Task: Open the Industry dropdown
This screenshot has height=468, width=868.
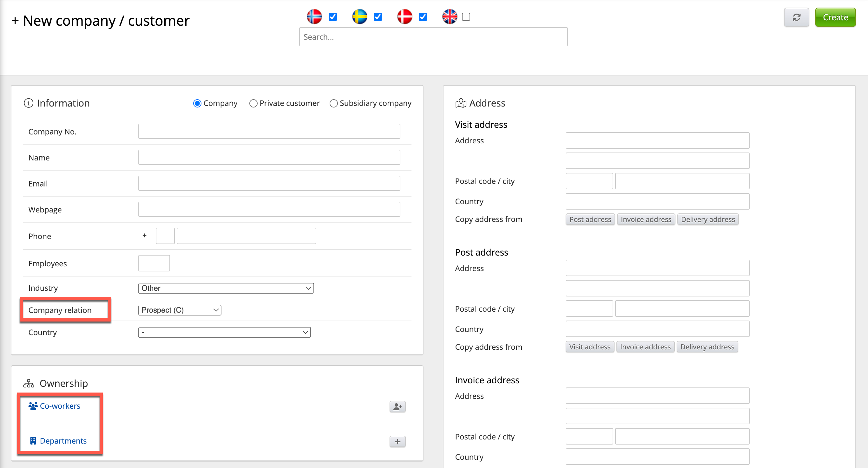Action: [226, 288]
